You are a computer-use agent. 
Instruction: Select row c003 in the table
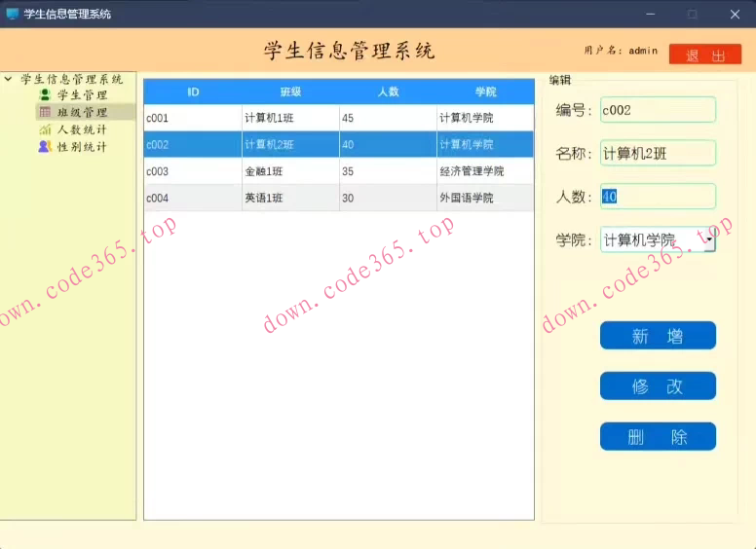click(x=339, y=171)
